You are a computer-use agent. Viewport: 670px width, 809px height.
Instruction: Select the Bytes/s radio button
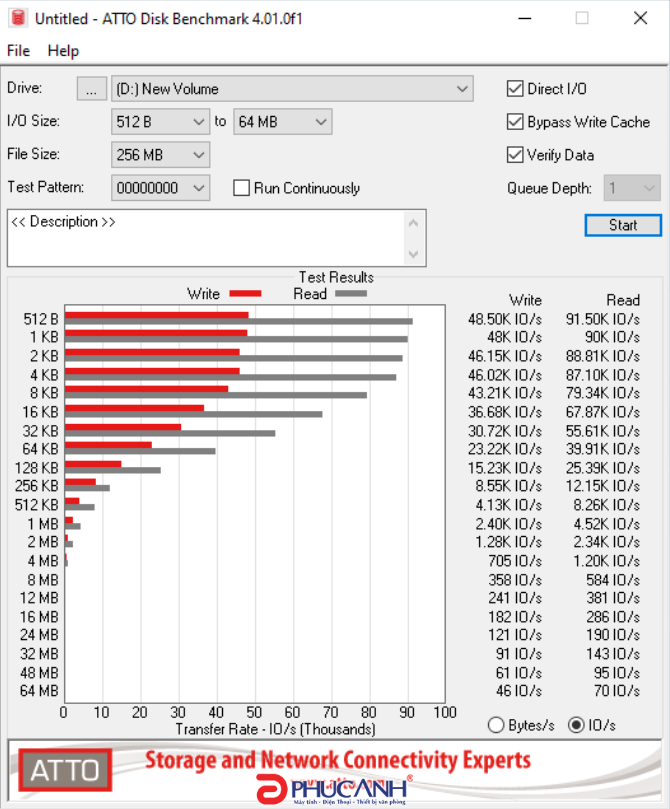[496, 725]
